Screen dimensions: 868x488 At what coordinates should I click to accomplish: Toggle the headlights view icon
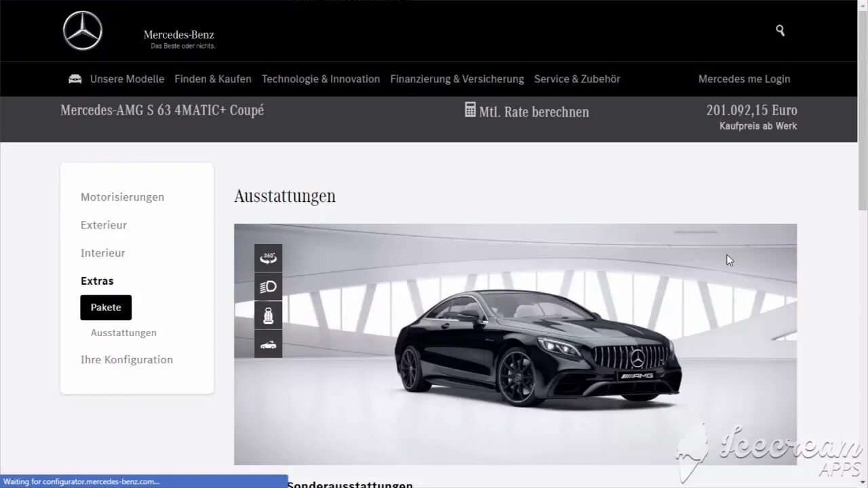coord(269,287)
